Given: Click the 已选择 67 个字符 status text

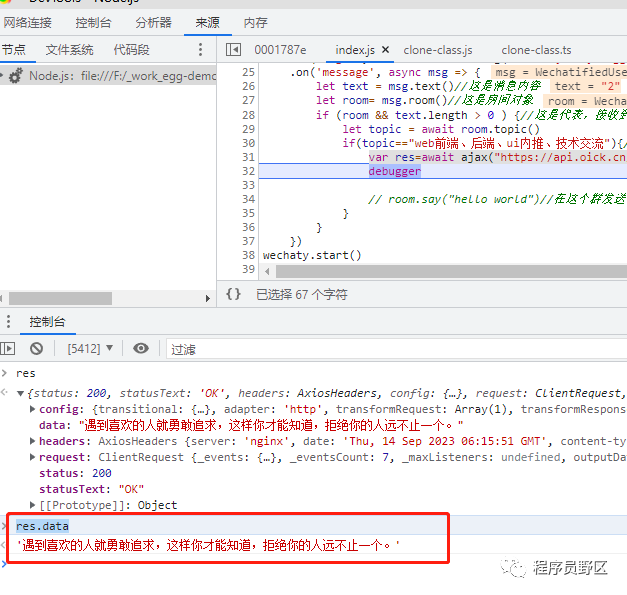Looking at the screenshot, I should coord(302,295).
